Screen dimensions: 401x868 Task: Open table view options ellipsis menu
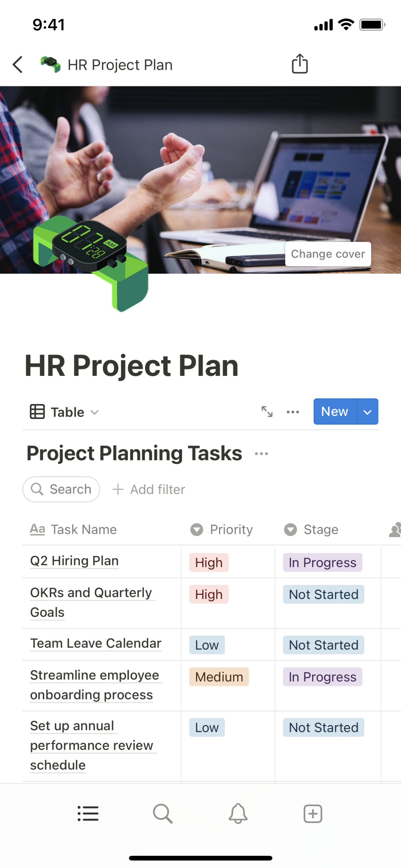click(293, 412)
